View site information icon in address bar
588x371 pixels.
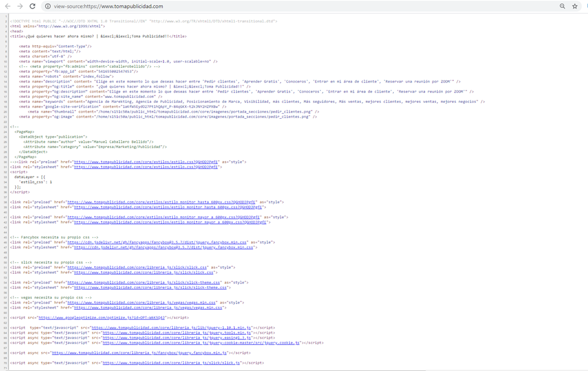point(48,6)
